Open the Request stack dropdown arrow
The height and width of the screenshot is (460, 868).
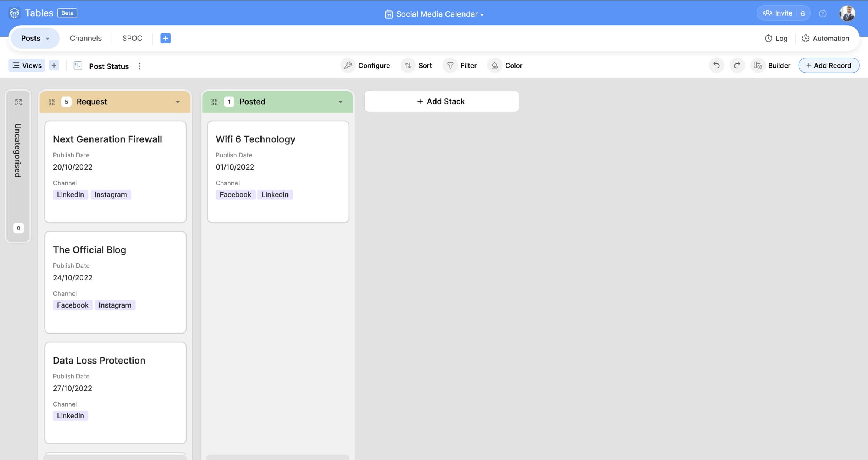(178, 102)
